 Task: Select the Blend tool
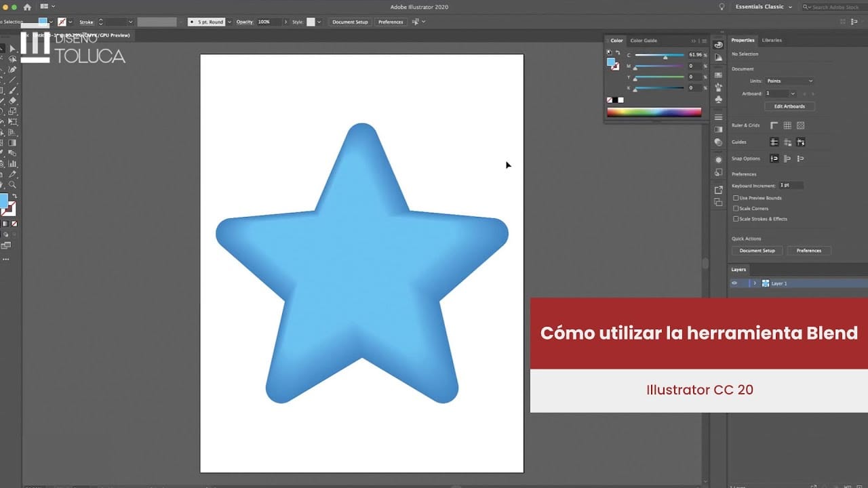point(12,153)
